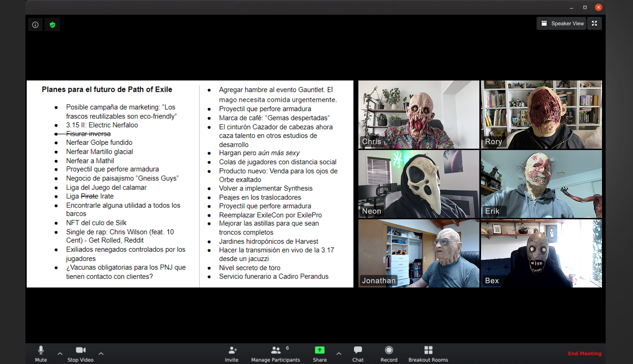
Task: Click "3.15 II: Electric Nerfaloo" bullet
Action: 102,125
